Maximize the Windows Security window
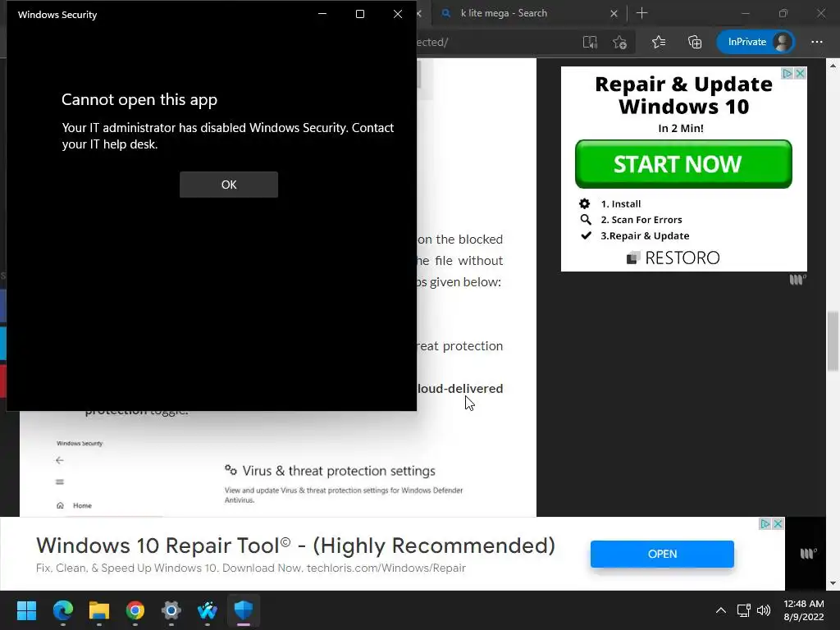840x630 pixels. [x=360, y=14]
